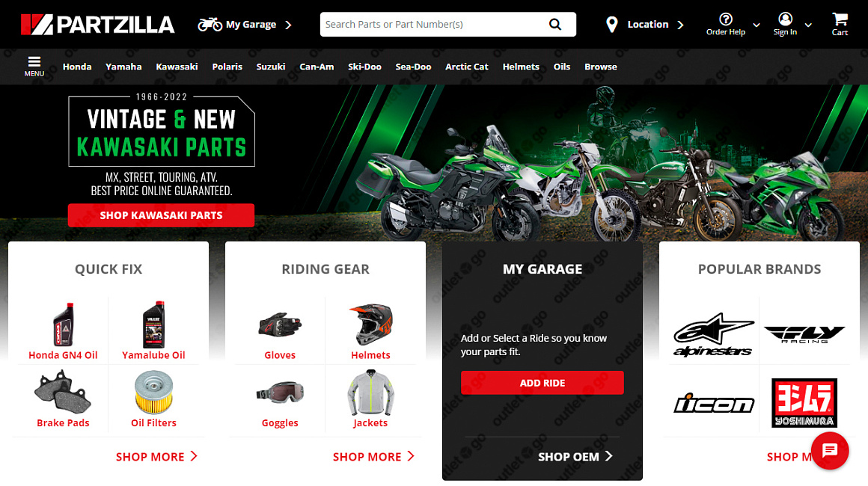The width and height of the screenshot is (868, 486).
Task: Click the Alpinestars brand logo
Action: 713,335
